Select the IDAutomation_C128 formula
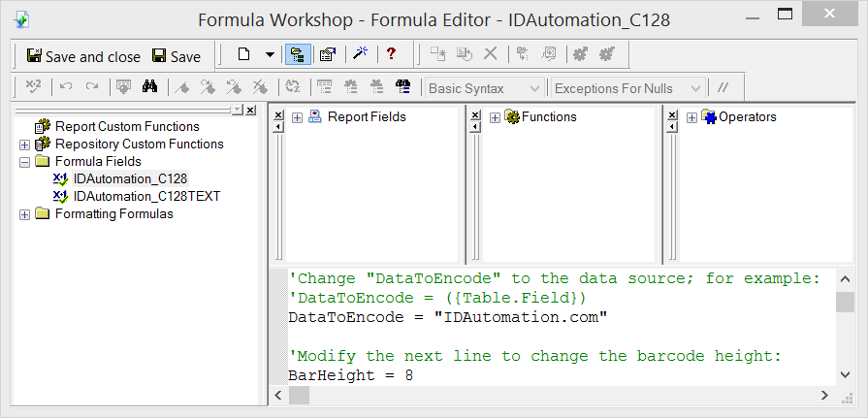The image size is (868, 418). point(131,178)
